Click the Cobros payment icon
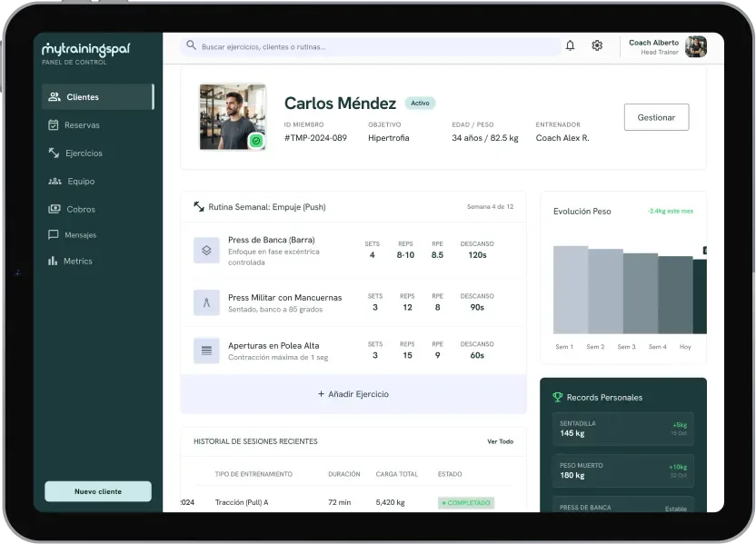The width and height of the screenshot is (756, 544). [54, 209]
